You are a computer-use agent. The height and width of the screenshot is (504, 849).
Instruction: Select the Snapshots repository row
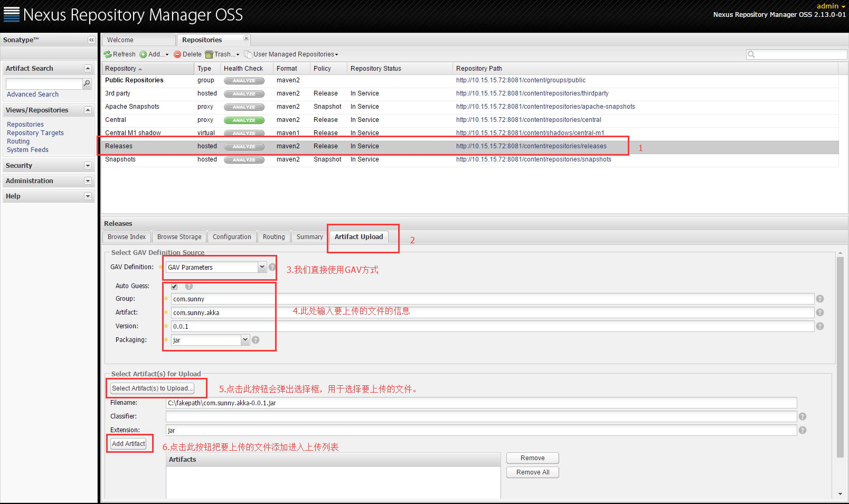(470, 159)
